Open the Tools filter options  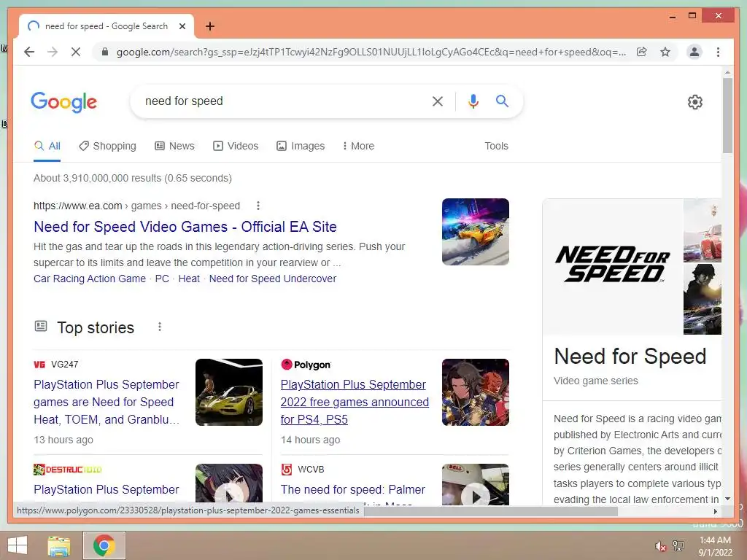[496, 146]
